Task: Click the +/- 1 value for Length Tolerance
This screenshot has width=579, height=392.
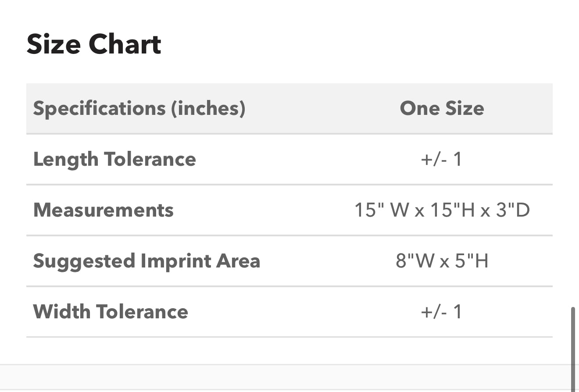Action: [x=441, y=159]
